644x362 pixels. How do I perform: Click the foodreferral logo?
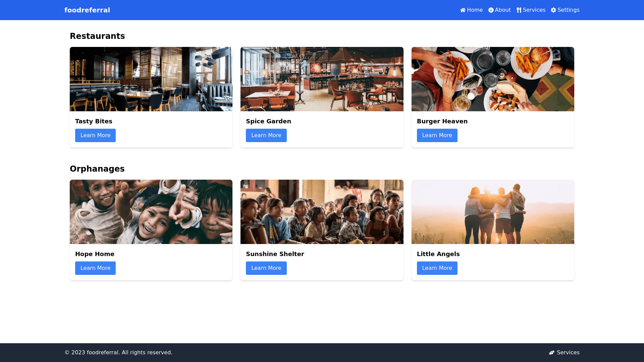(x=87, y=10)
